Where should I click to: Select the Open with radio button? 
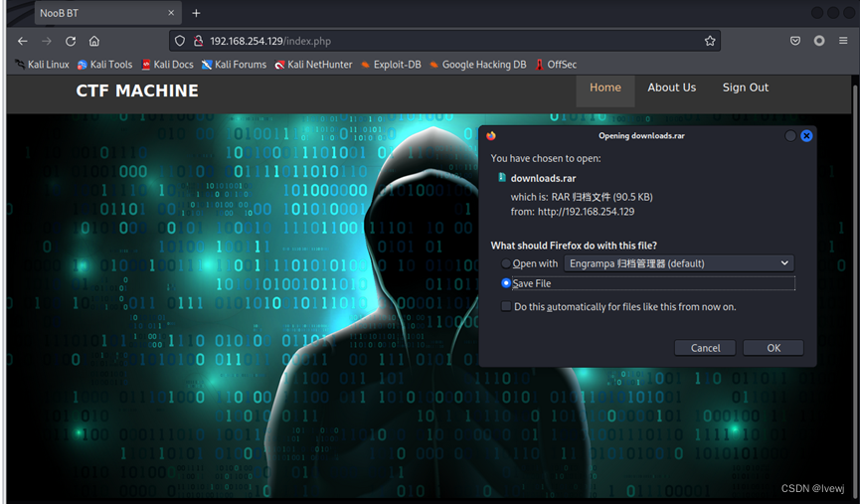pos(506,263)
